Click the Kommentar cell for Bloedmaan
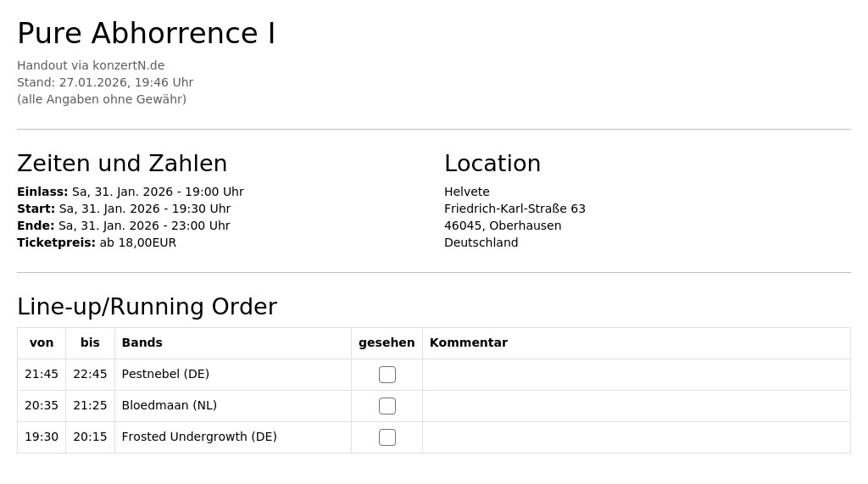Image resolution: width=868 pixels, height=484 pixels. 636,406
